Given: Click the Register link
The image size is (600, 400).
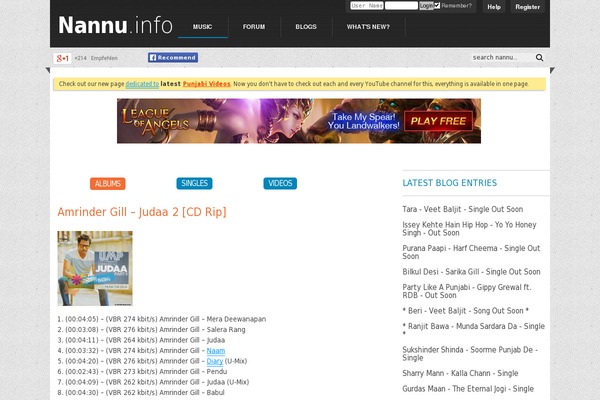Looking at the screenshot, I should pos(527,7).
